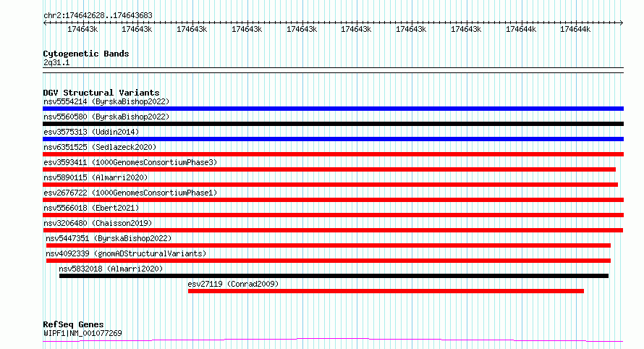Click the WIPF1|NM_001077269 gene label
644x349 pixels.
pos(82,333)
